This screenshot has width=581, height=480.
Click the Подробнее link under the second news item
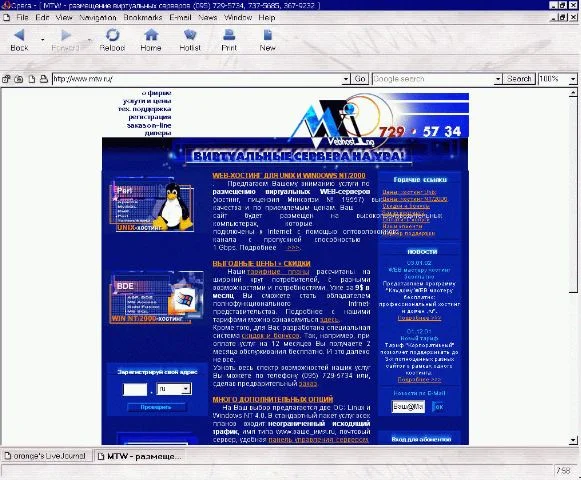tap(419, 380)
